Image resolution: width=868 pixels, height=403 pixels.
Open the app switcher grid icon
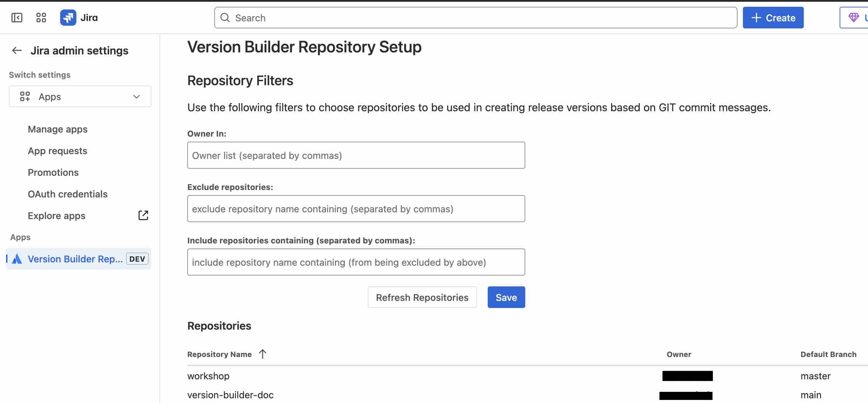41,18
